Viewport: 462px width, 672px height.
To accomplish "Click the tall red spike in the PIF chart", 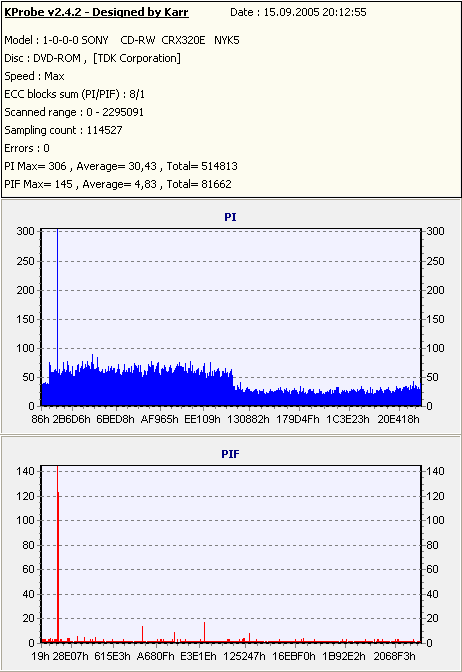I will (57, 553).
